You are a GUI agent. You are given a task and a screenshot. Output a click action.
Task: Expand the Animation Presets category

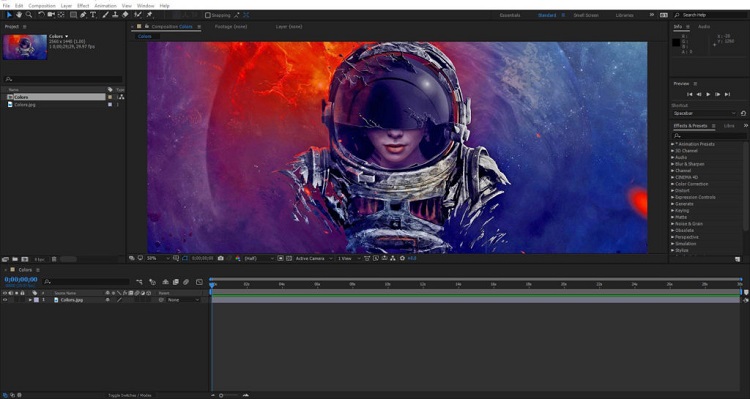(673, 144)
